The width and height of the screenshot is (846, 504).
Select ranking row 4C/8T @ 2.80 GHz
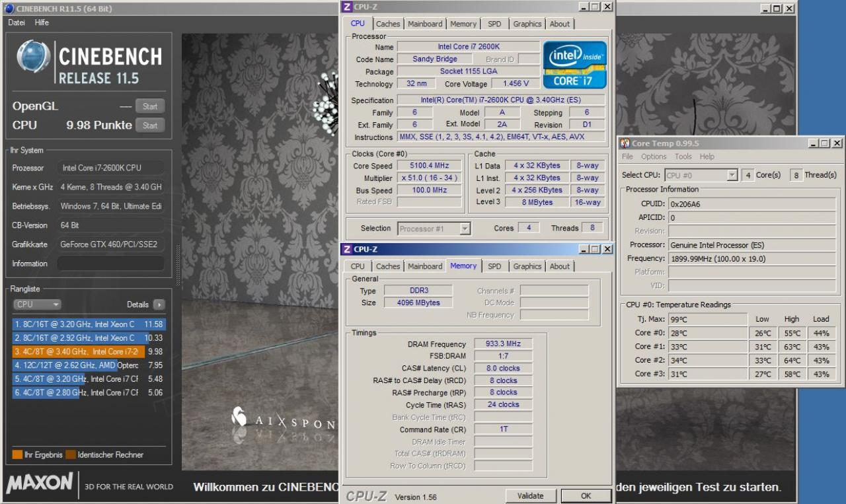point(89,392)
